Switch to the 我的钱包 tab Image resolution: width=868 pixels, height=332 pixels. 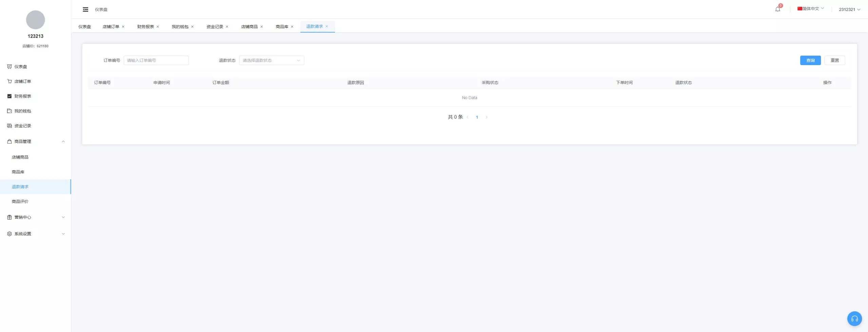(180, 27)
